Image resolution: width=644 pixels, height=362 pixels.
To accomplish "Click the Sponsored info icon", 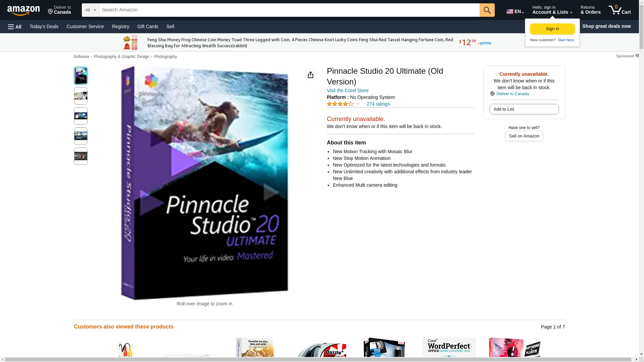I will [x=637, y=56].
